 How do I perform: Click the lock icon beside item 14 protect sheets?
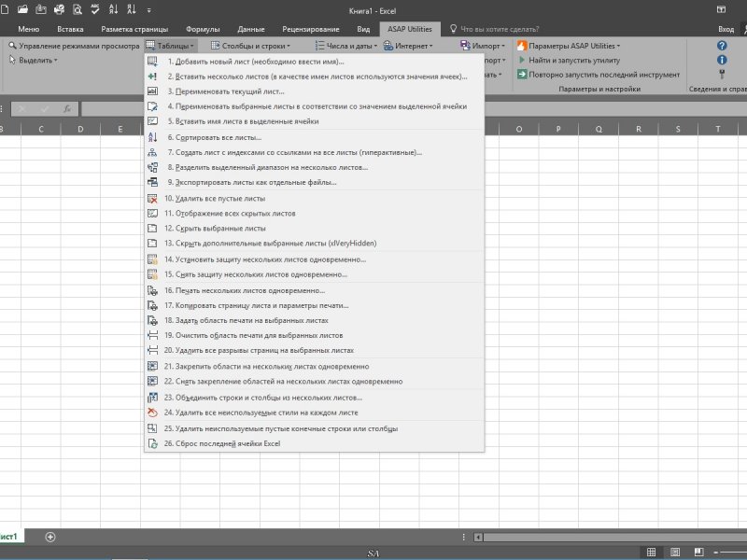[152, 259]
